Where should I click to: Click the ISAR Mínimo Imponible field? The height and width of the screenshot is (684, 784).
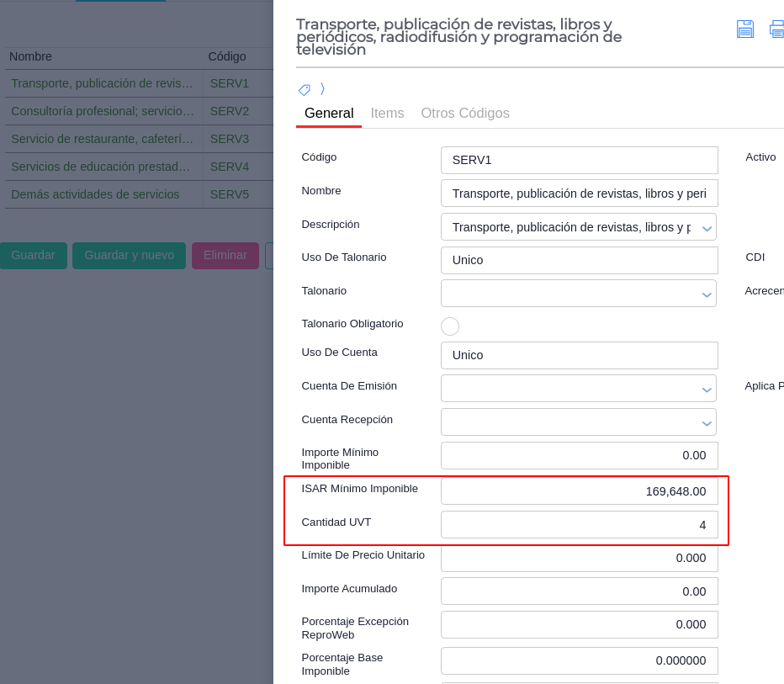[x=579, y=491]
